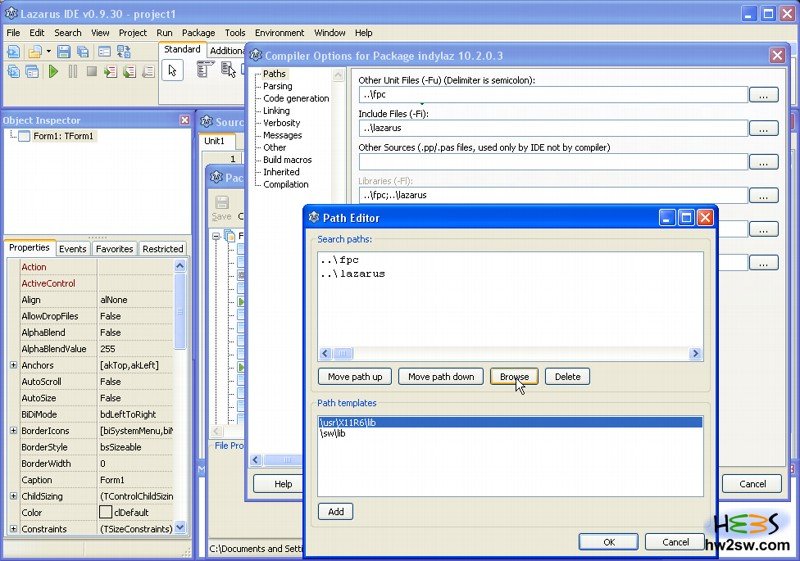Confirm Path Editor with OK
This screenshot has height=561, width=800.
click(609, 542)
